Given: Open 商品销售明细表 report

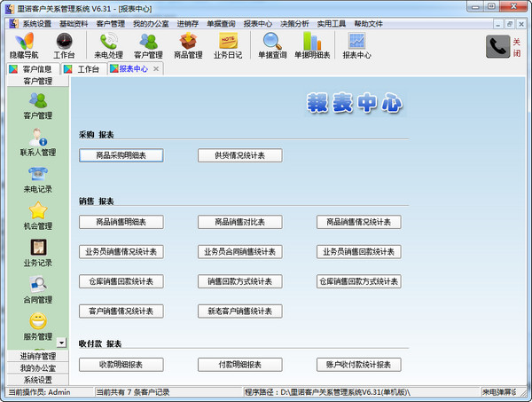Looking at the screenshot, I should click(x=121, y=222).
